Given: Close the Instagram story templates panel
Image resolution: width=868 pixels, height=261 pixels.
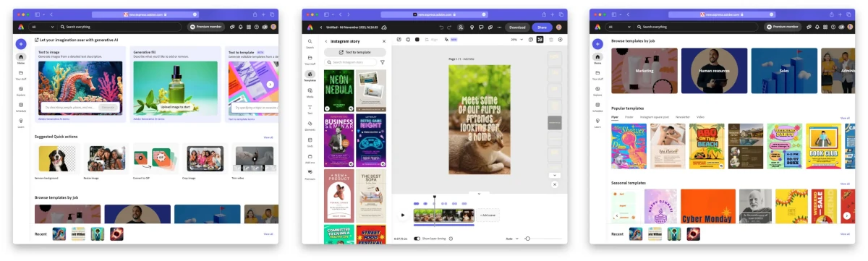Looking at the screenshot, I should pyautogui.click(x=384, y=41).
